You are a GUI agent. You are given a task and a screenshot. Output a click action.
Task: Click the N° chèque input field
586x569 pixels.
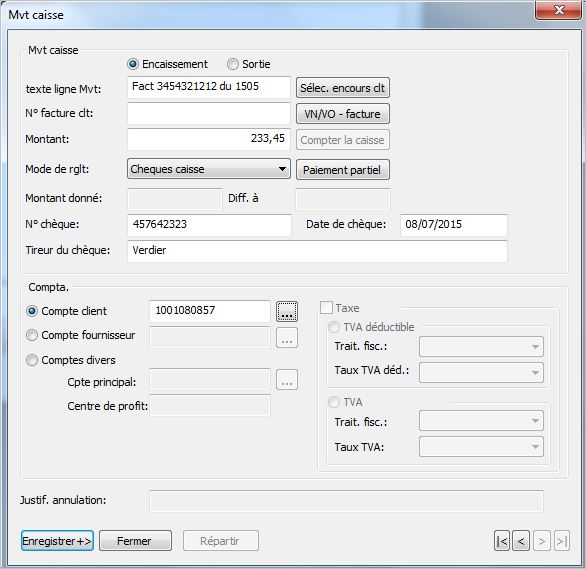tap(209, 225)
